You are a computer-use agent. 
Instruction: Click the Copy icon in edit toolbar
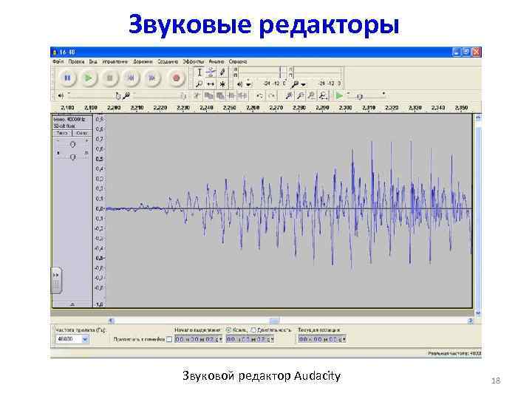(x=208, y=96)
